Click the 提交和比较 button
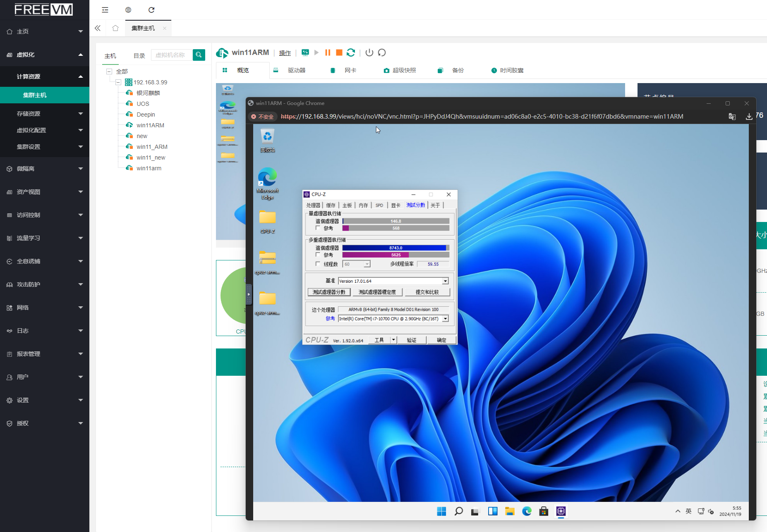Screen dimensions: 767x532 coord(427,292)
